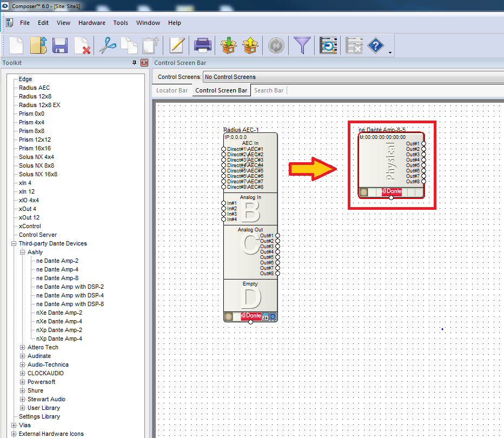Click the Copy pages icon

129,45
